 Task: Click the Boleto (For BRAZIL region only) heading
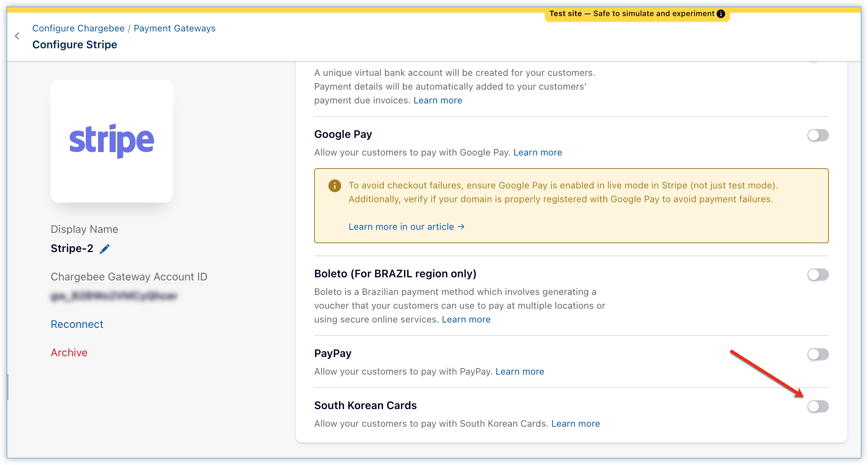[395, 274]
